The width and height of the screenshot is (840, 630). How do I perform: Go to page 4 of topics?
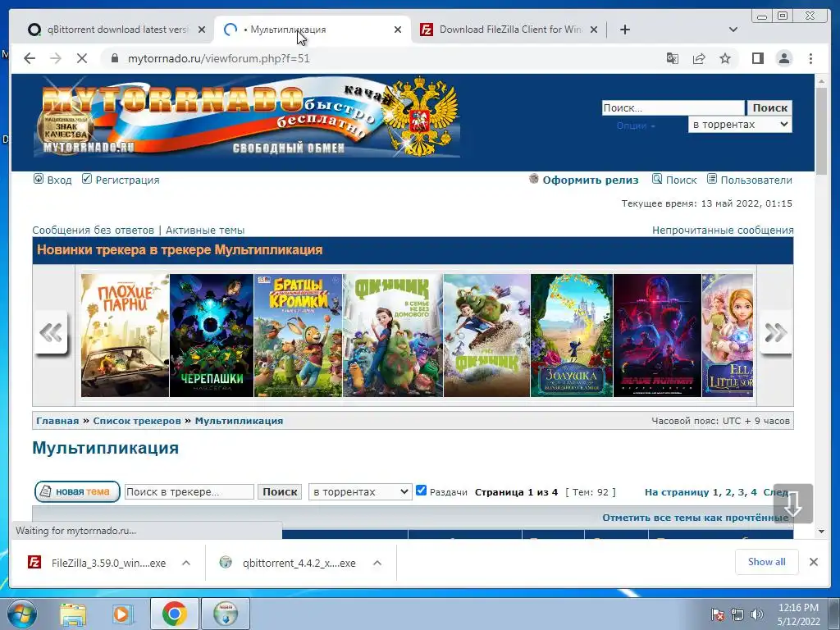[x=754, y=492]
